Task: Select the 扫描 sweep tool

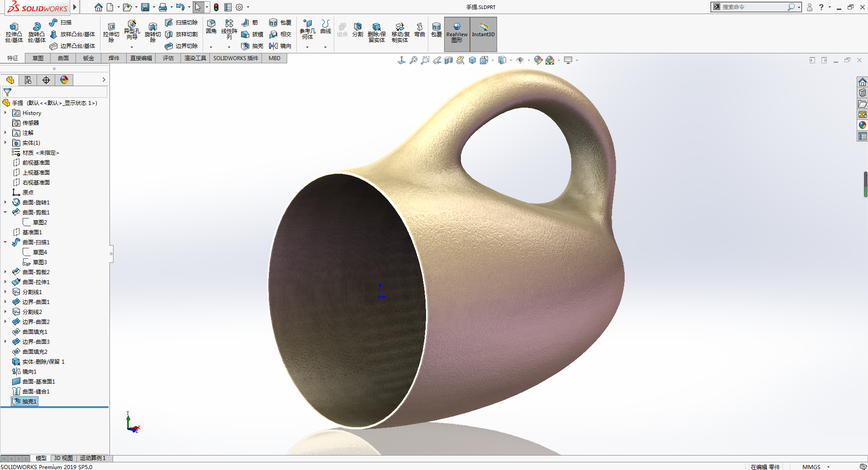Action: click(60, 23)
